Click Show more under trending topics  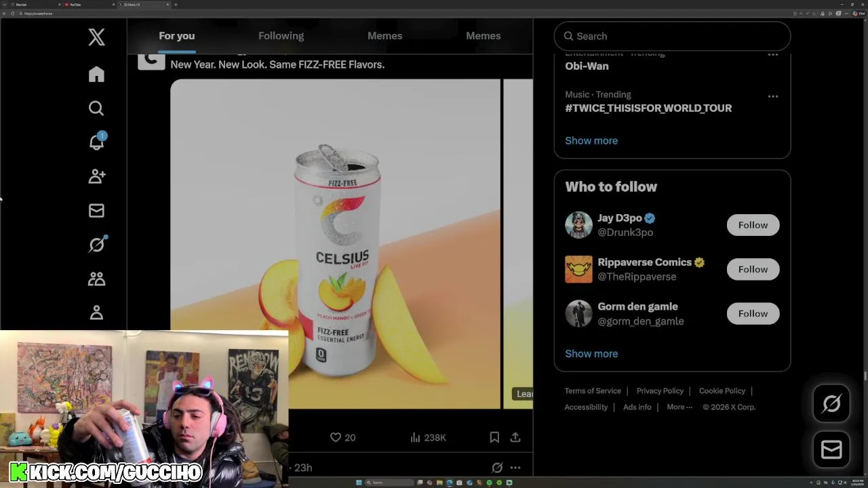pos(591,140)
